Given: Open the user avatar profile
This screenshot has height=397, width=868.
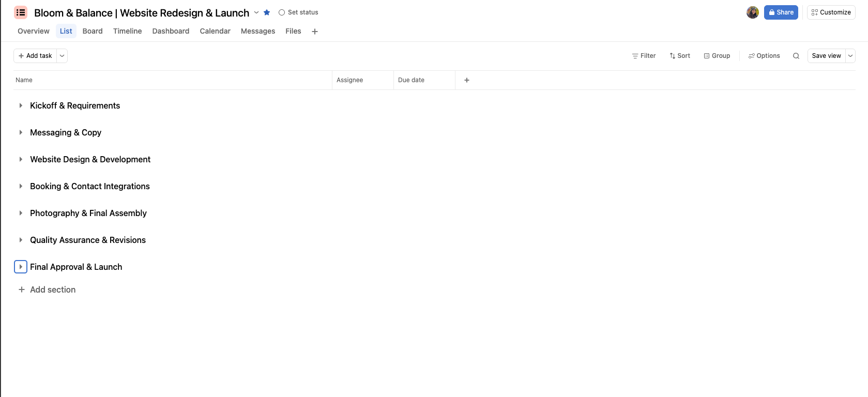Looking at the screenshot, I should point(753,12).
